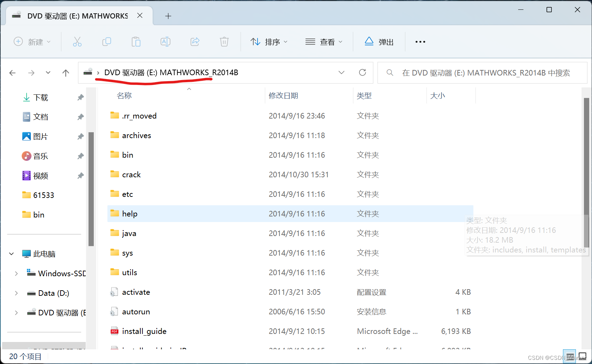Switch to details view in status bar
592x364 pixels.
point(570,356)
